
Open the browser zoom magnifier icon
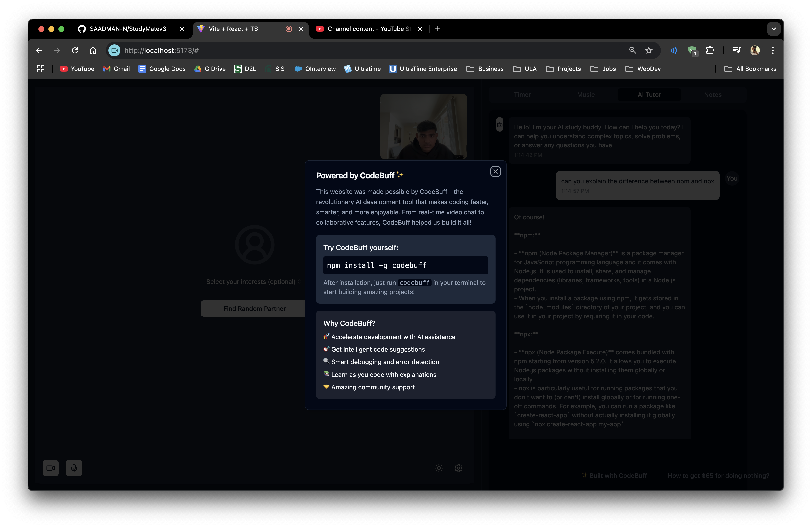tap(632, 50)
